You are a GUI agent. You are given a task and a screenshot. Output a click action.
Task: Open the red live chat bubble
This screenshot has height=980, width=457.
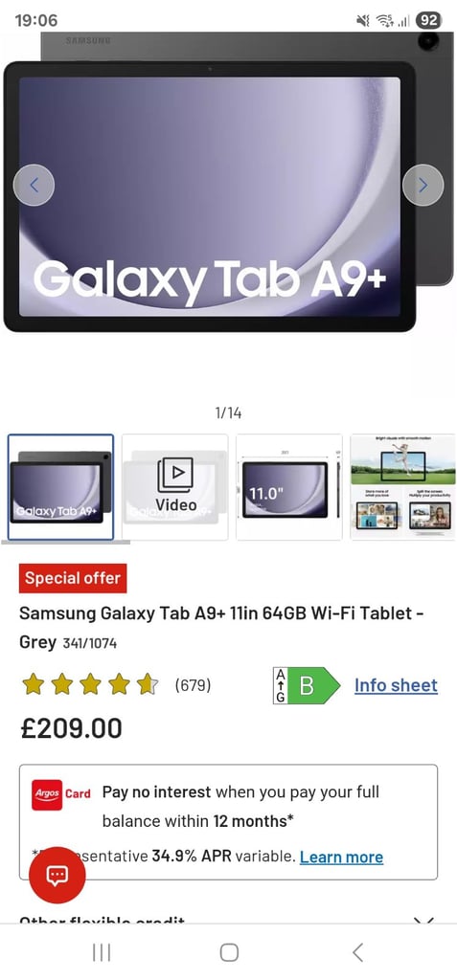[57, 875]
